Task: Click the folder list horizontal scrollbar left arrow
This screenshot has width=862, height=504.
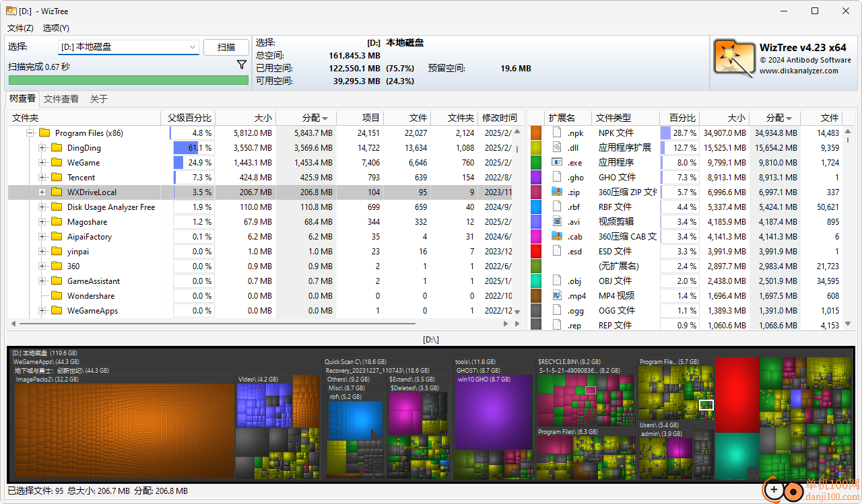Action: [14, 324]
